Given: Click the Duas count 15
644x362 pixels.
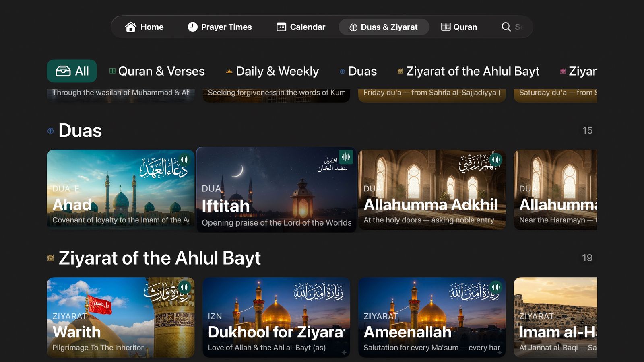Looking at the screenshot, I should (x=587, y=130).
